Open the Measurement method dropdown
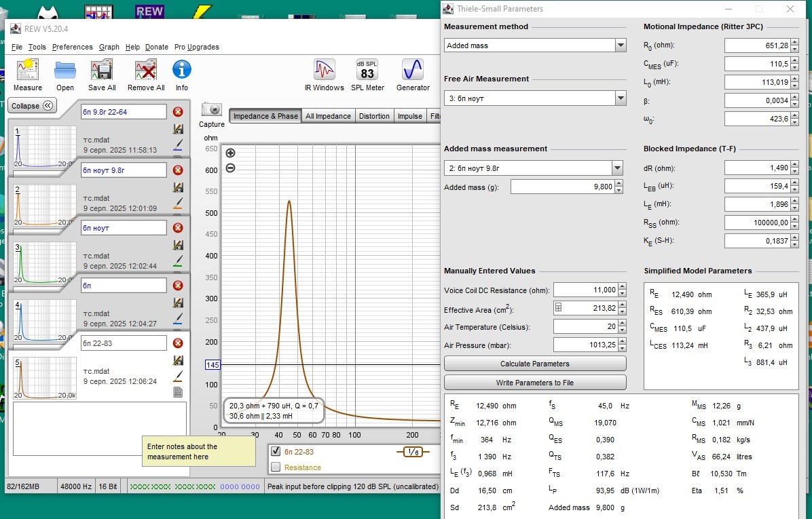This screenshot has width=812, height=519. (x=621, y=45)
